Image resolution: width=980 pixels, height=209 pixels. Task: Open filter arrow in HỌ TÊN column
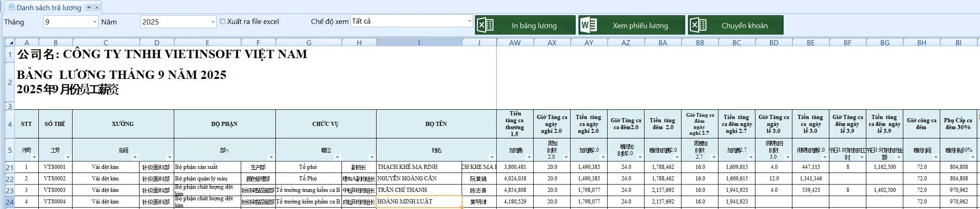coord(493,157)
